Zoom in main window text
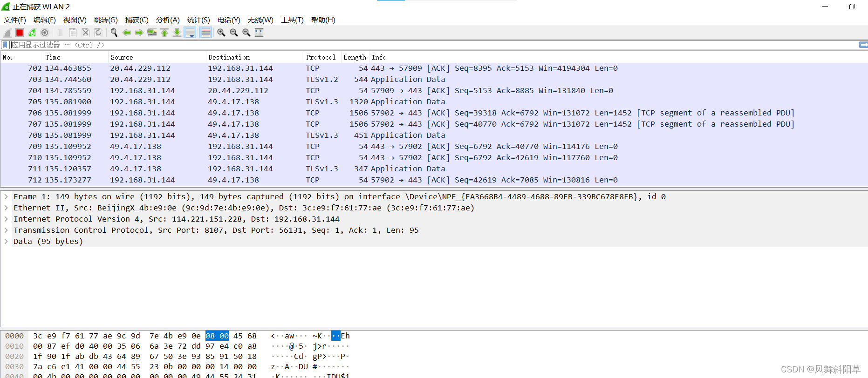Viewport: 868px width, 378px height. (221, 33)
